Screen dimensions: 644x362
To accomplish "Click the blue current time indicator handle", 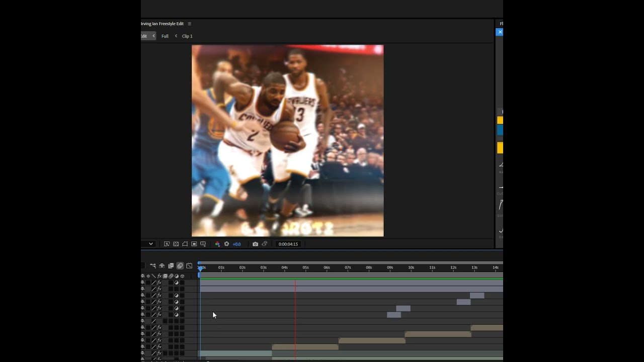I will pos(200,268).
